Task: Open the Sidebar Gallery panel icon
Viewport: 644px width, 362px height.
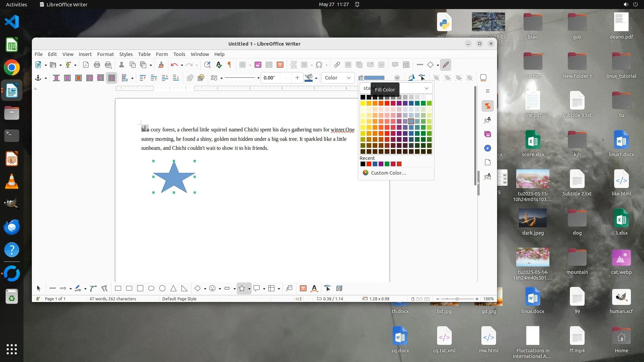Action: point(488,134)
